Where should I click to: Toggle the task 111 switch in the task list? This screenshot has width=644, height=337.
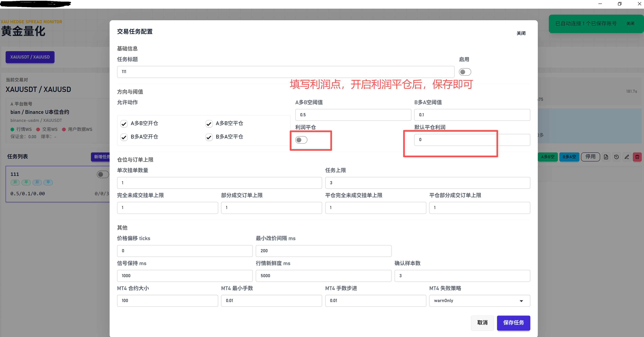point(103,174)
